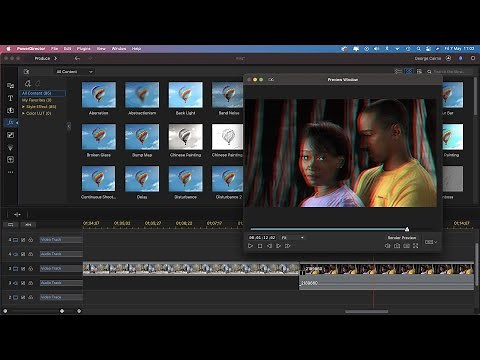
Task: Open the aspect ratio dropdown in preview
Action: tap(431, 242)
